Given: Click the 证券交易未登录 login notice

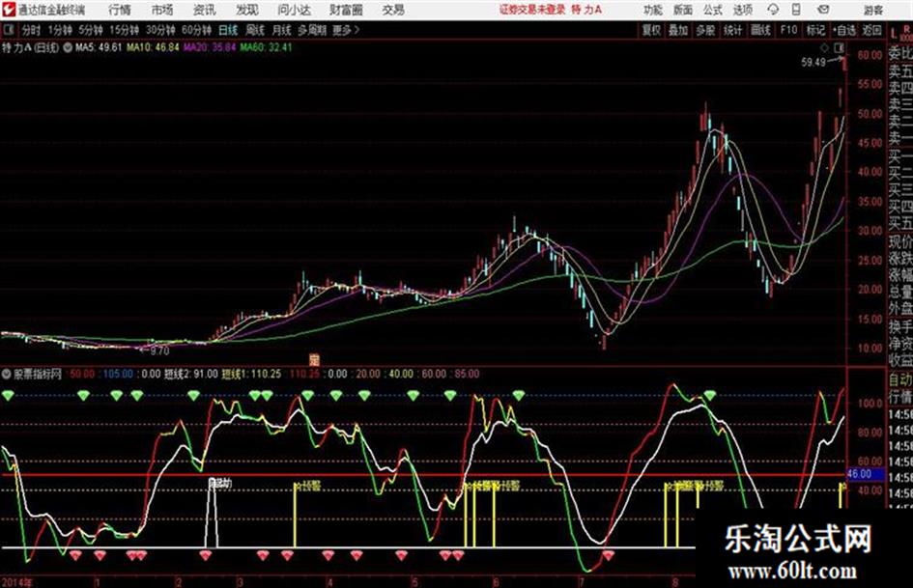Looking at the screenshot, I should click(x=532, y=10).
